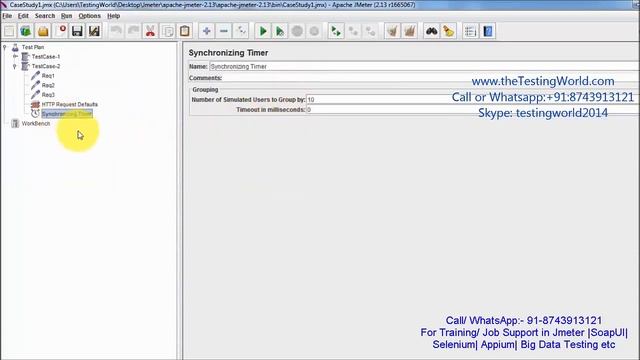The height and width of the screenshot is (360, 640).
Task: Select the Req2 sampler
Action: [48, 85]
